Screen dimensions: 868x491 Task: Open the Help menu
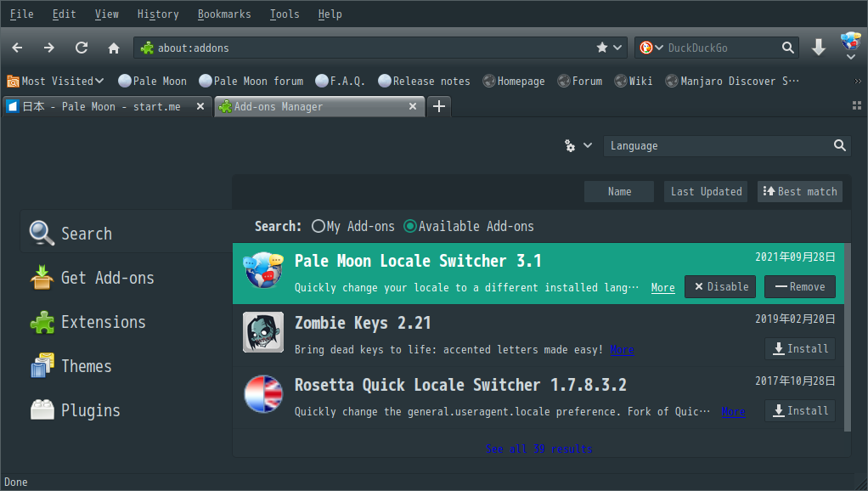pyautogui.click(x=330, y=14)
